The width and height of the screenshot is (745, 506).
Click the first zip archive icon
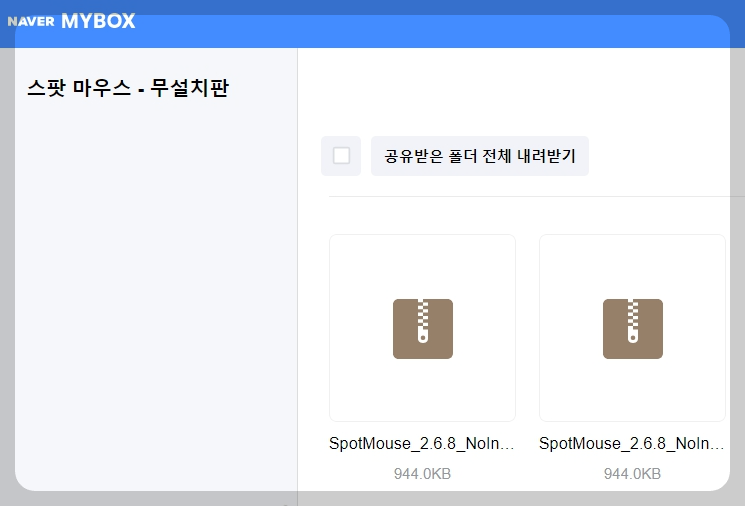point(423,329)
